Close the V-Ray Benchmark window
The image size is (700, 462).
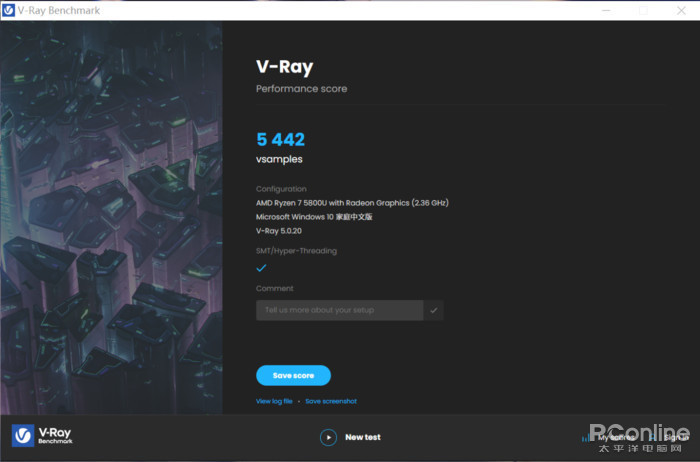[681, 10]
